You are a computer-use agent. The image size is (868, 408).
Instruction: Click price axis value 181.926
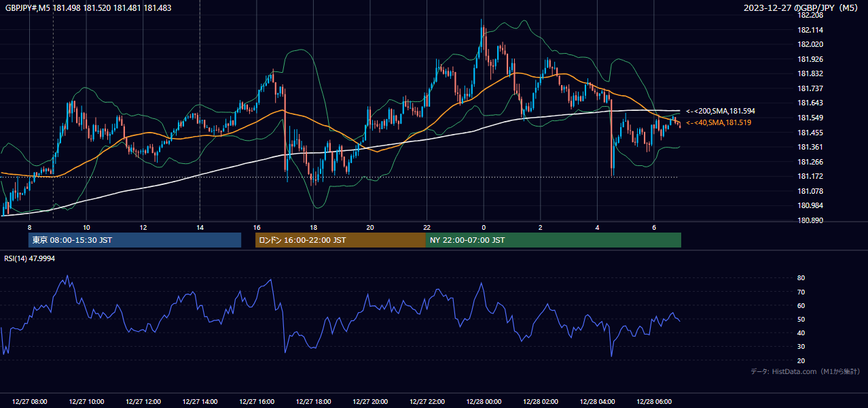click(x=810, y=59)
